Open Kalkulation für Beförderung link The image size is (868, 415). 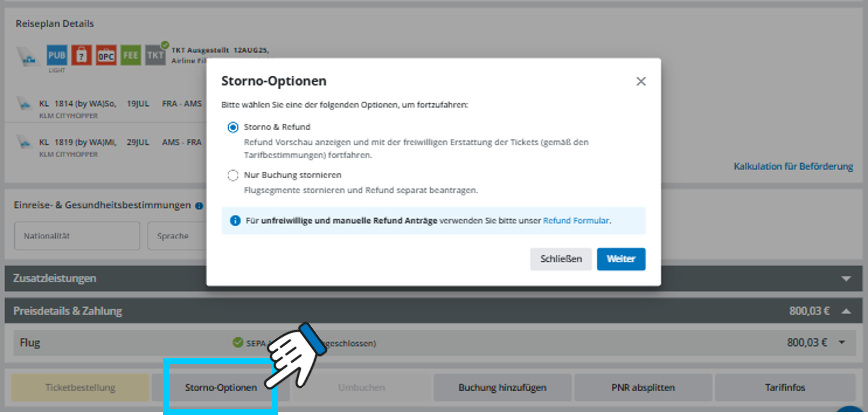point(793,166)
